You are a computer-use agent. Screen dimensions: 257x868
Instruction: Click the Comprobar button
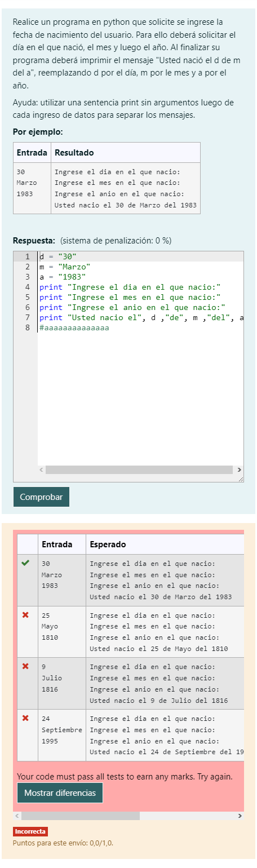click(x=41, y=497)
